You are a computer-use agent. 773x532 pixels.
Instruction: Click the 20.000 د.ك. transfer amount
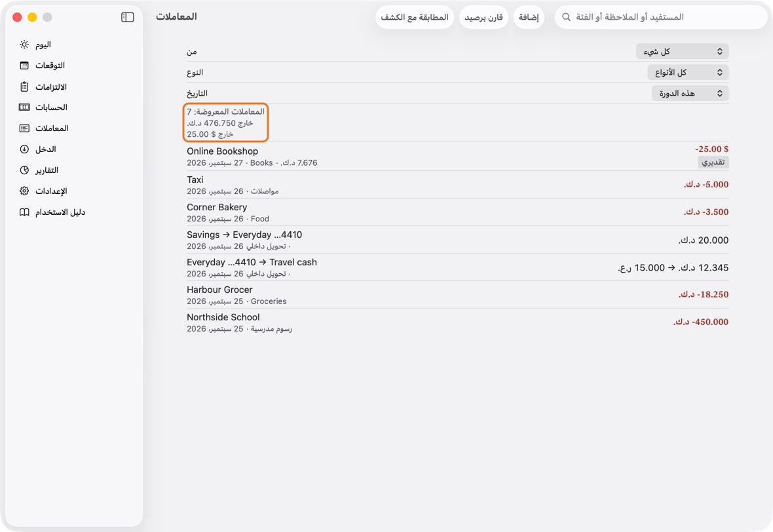click(x=704, y=240)
